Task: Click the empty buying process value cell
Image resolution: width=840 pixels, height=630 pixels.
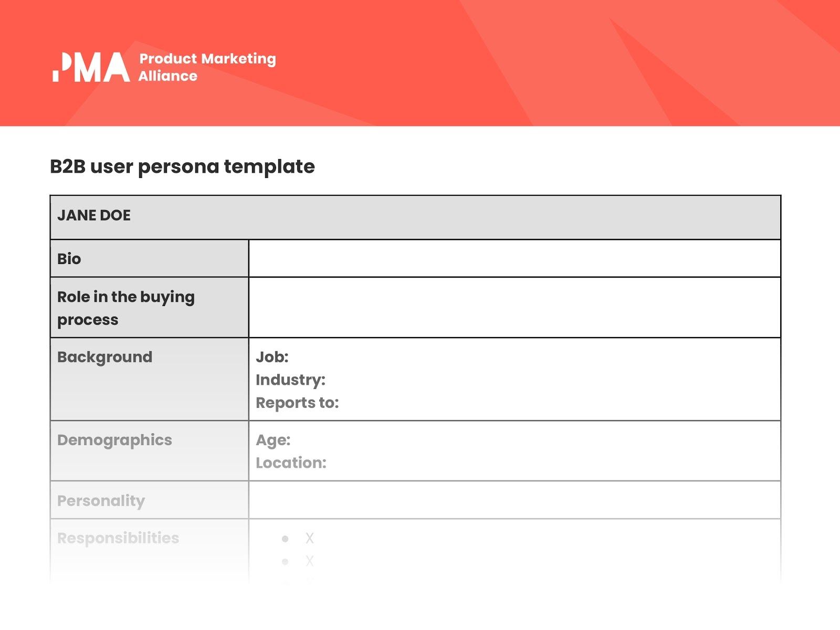Action: point(514,308)
